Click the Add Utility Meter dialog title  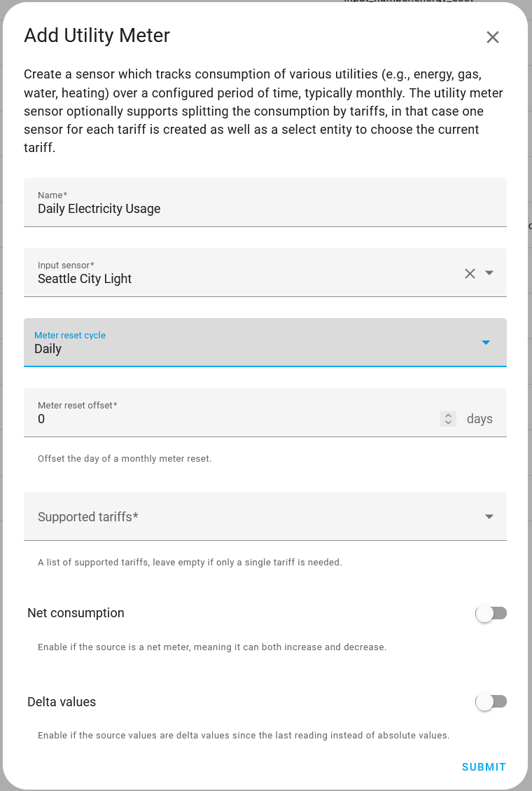[97, 35]
